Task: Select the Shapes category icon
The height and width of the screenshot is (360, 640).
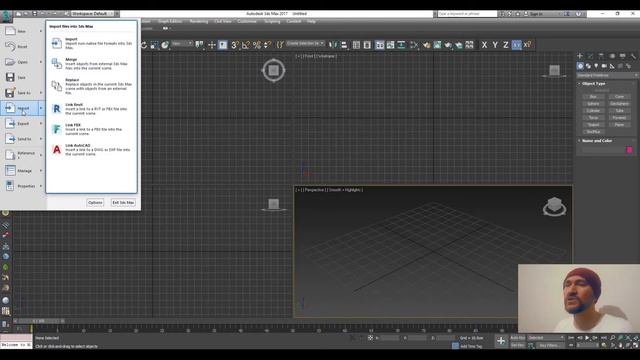Action: [x=588, y=66]
